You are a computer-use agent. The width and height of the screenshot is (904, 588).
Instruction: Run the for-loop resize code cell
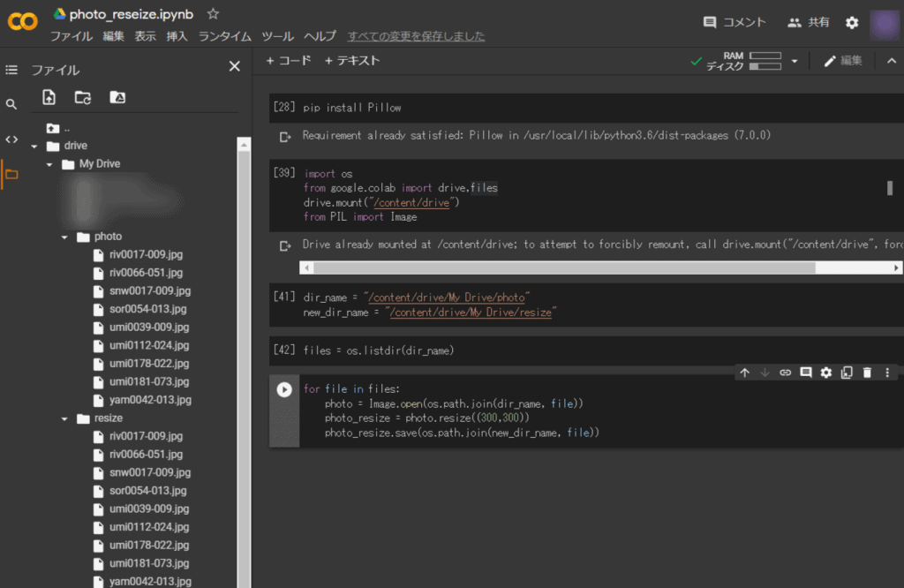click(x=284, y=389)
